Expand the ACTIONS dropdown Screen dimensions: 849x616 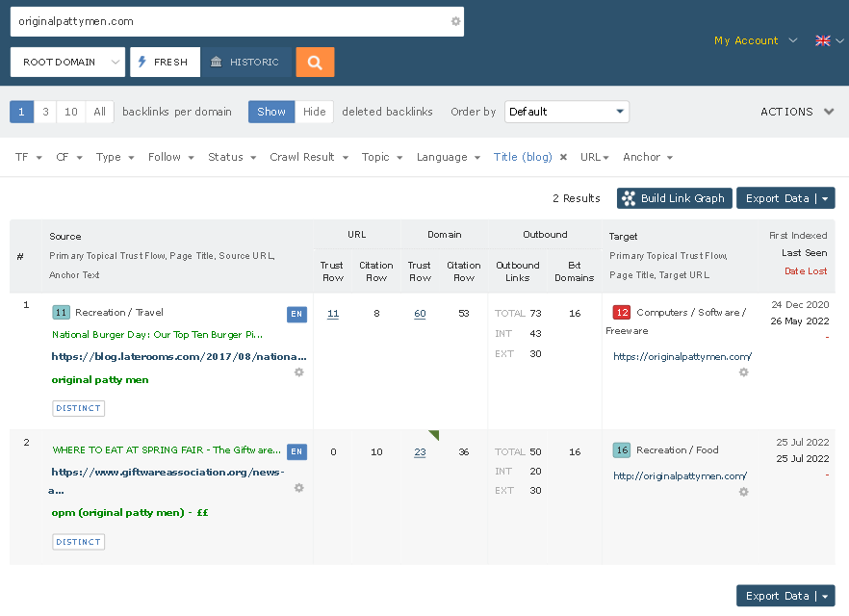click(795, 112)
